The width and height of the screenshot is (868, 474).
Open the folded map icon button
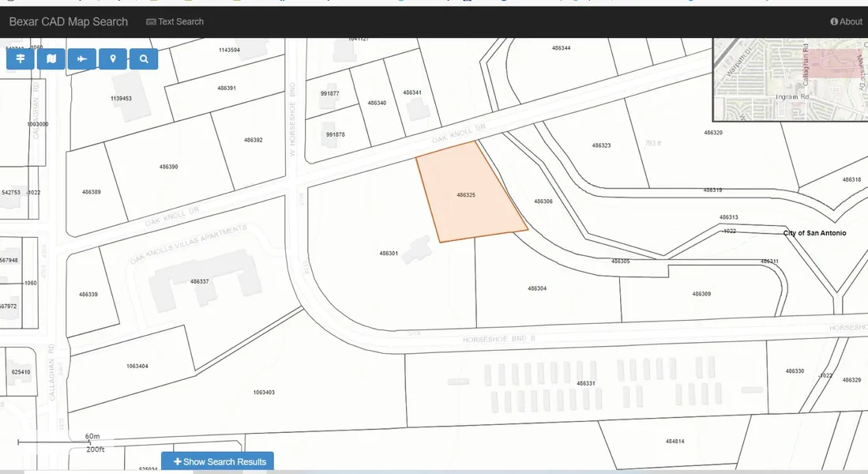coord(51,59)
